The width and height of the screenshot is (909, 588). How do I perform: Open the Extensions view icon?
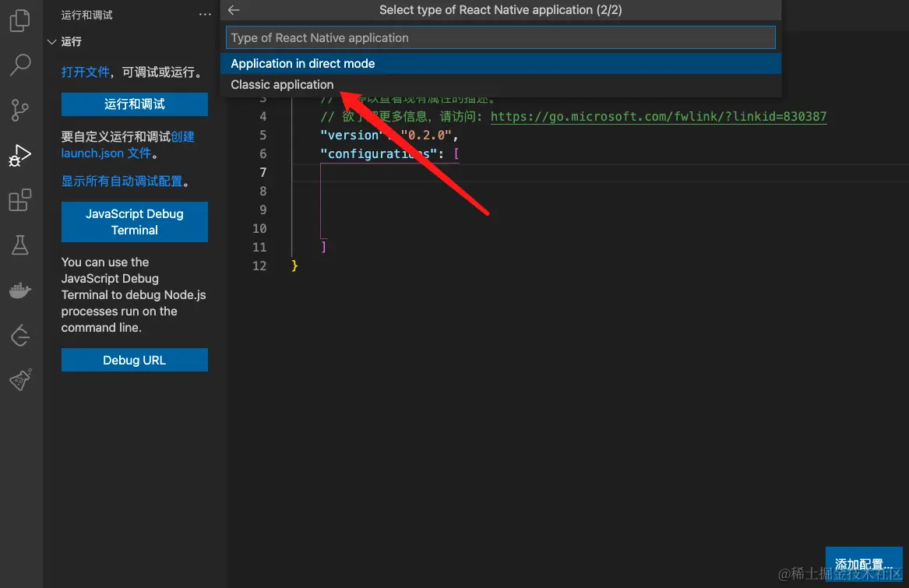[20, 200]
